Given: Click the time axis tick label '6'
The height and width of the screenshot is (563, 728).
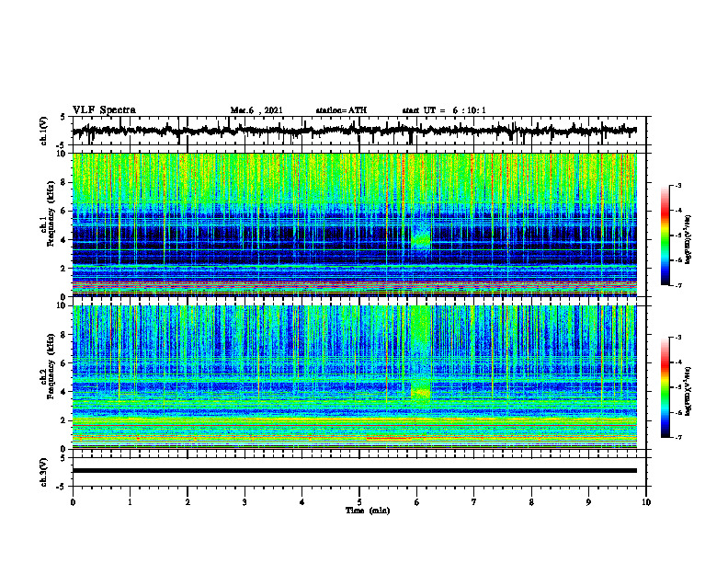Looking at the screenshot, I should pos(417,502).
